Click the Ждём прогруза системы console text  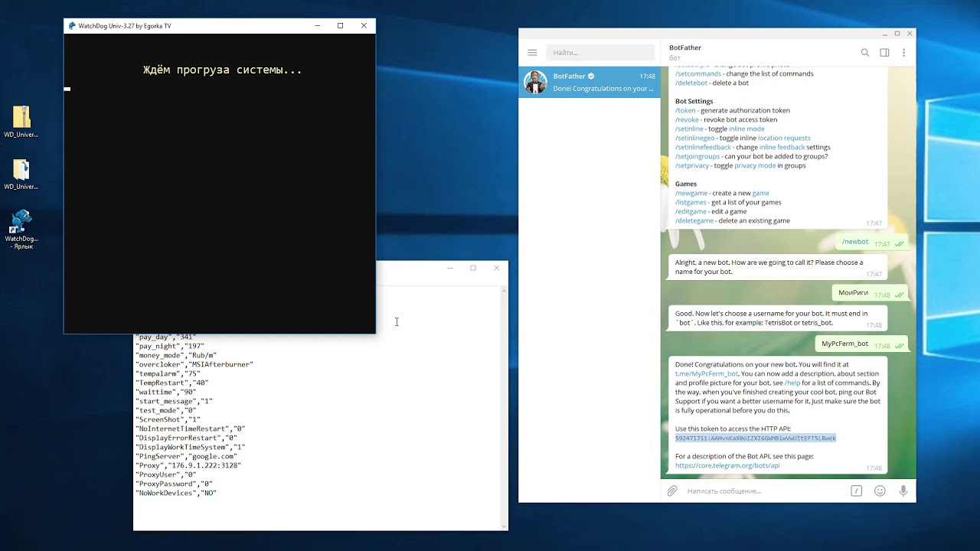click(x=222, y=70)
